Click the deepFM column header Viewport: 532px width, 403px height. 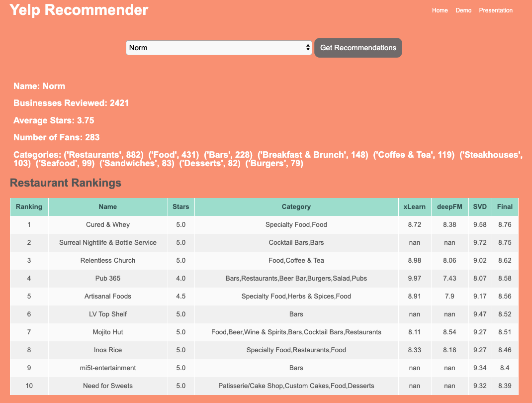[x=449, y=206]
